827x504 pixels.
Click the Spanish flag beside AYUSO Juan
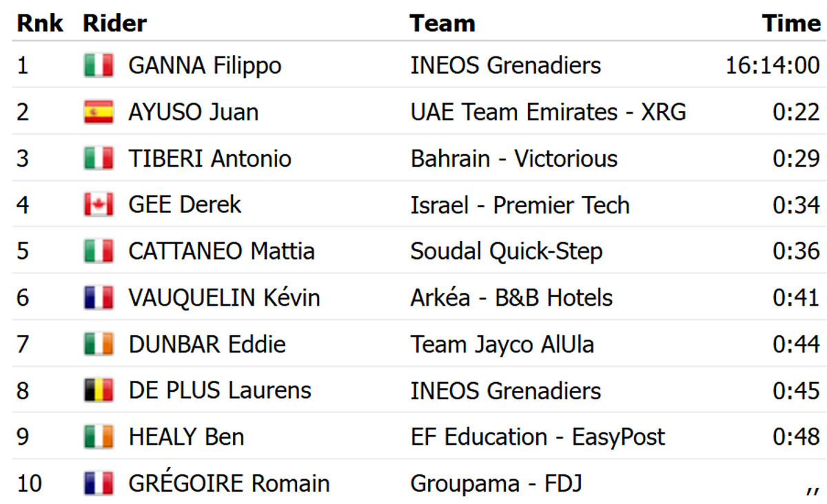99,112
